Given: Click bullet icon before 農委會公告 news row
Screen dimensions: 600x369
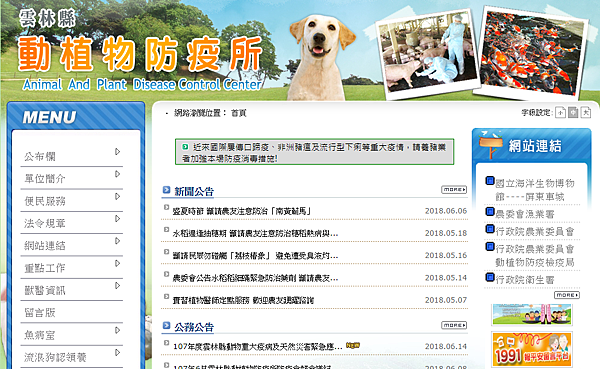Looking at the screenshot, I should pos(166,274).
